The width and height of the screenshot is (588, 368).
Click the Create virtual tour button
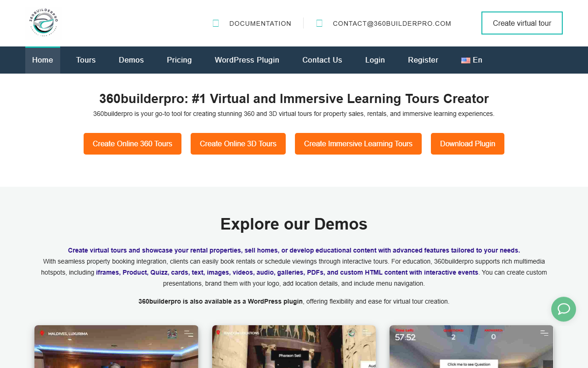pos(522,23)
